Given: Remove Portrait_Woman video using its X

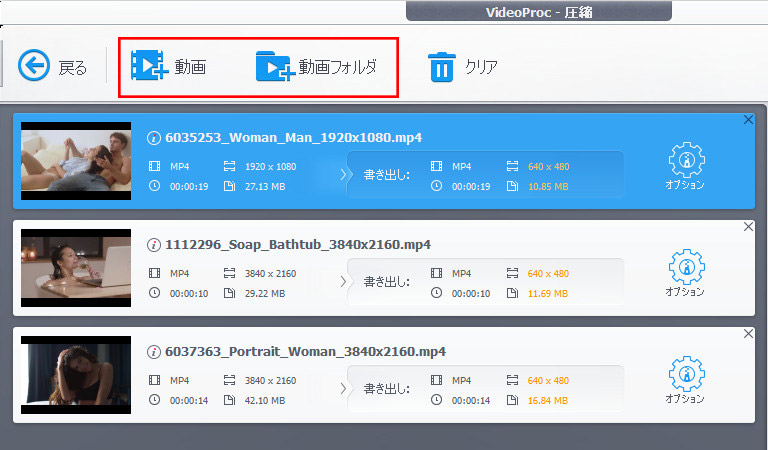Looking at the screenshot, I should pos(749,334).
